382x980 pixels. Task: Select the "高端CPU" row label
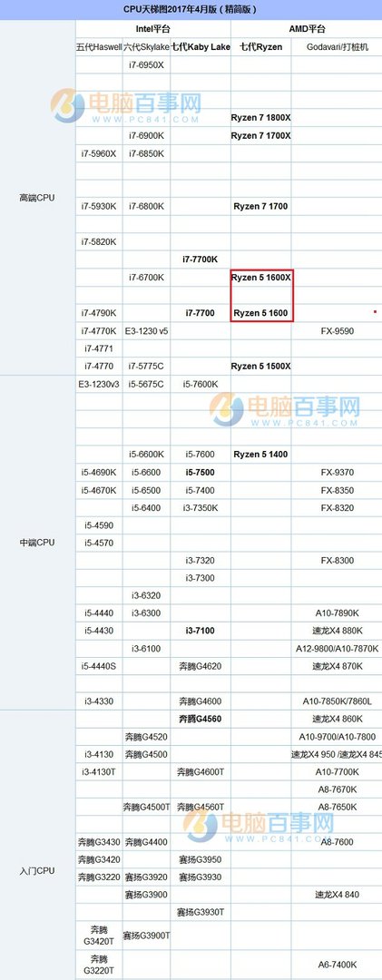tap(37, 198)
